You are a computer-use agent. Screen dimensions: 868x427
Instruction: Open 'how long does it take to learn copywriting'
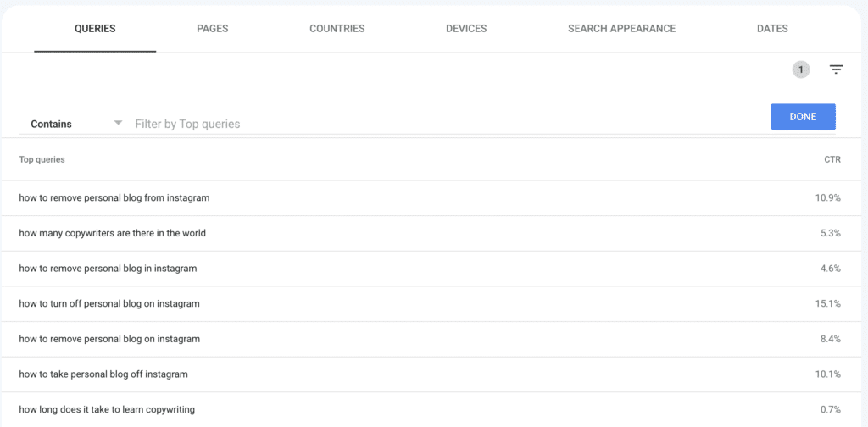[x=107, y=409]
